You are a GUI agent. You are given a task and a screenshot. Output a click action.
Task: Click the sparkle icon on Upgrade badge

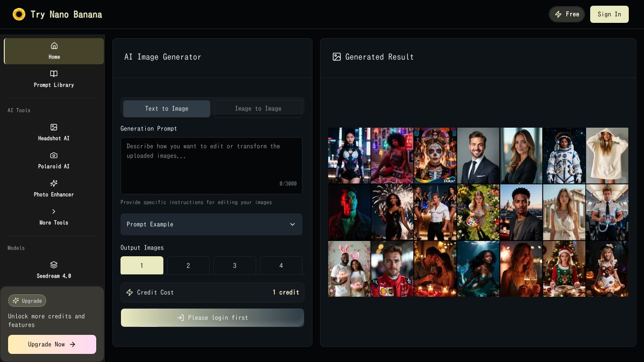point(16,301)
